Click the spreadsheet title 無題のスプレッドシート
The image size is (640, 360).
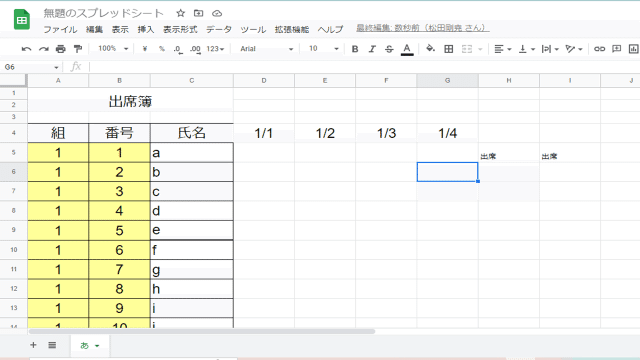coord(103,13)
